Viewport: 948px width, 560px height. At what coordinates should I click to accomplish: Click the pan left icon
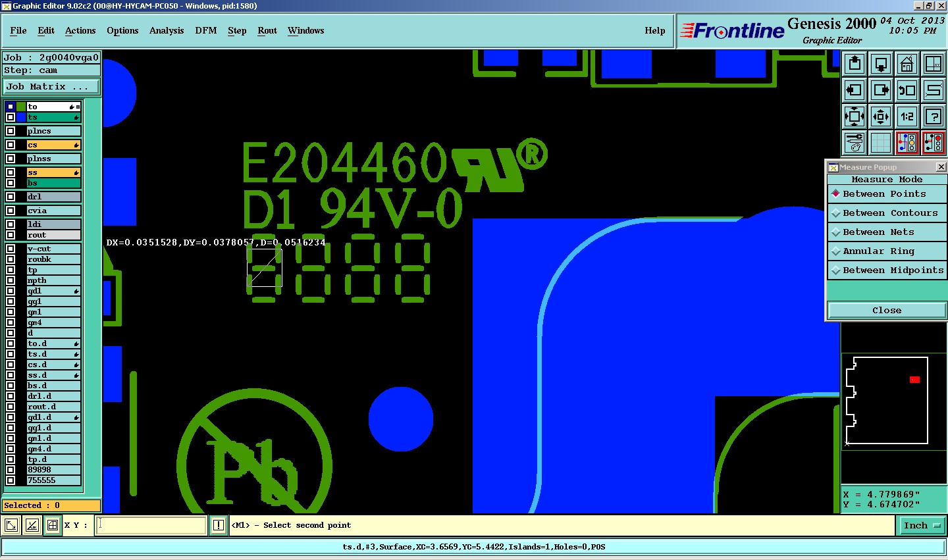[x=855, y=90]
